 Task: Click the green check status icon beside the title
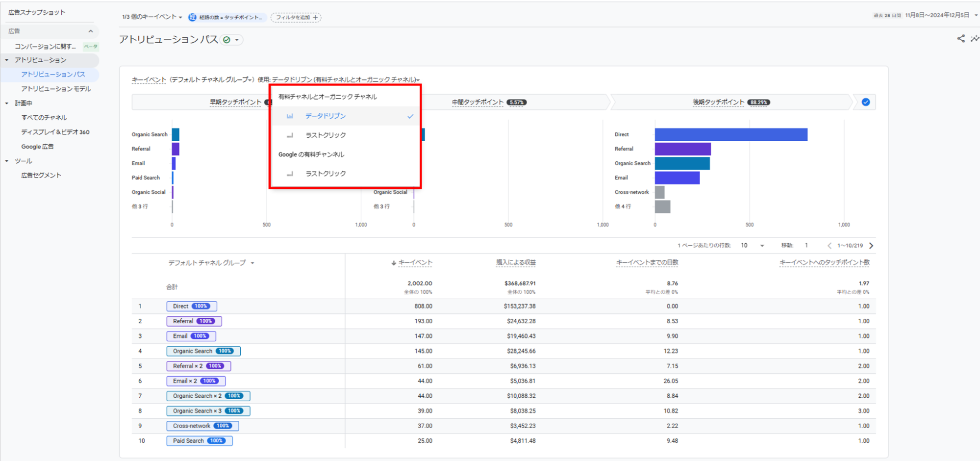[x=226, y=40]
